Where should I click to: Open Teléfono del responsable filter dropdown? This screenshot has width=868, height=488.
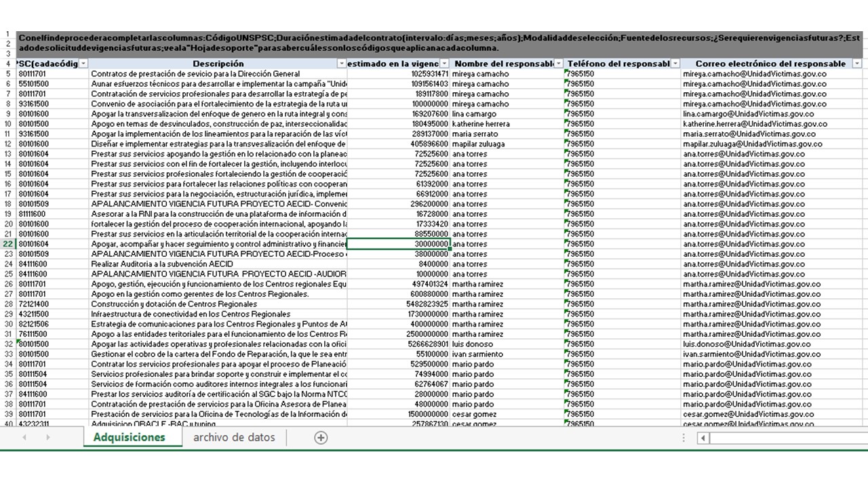tap(675, 64)
